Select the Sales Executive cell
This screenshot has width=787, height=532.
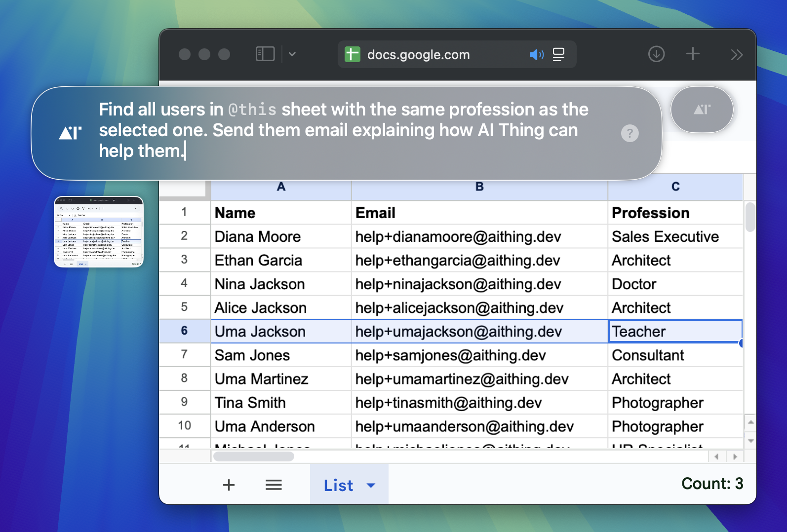(675, 236)
